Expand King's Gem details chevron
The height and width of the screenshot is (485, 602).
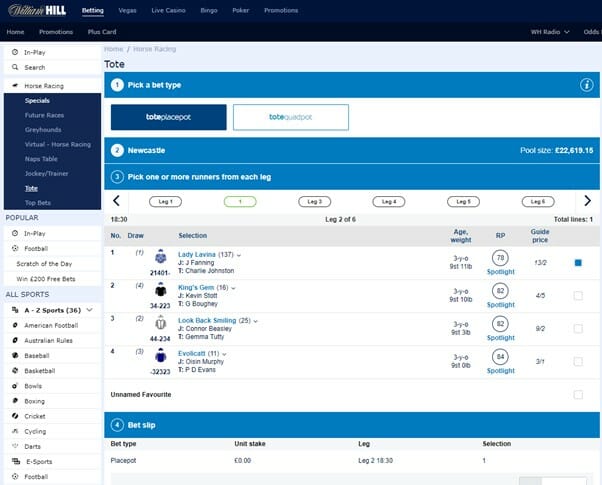[233, 288]
